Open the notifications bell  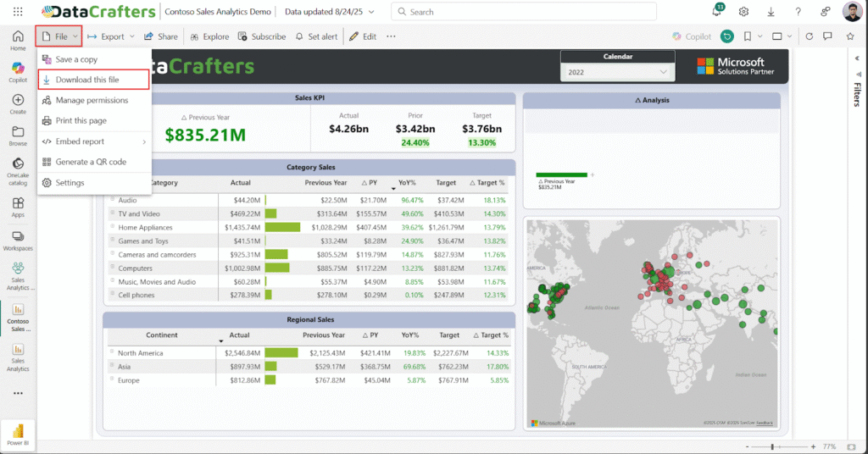[717, 12]
